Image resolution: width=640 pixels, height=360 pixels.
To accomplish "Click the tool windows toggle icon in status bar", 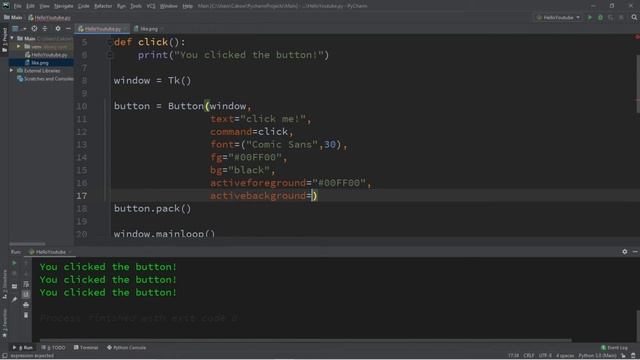I will point(4,356).
